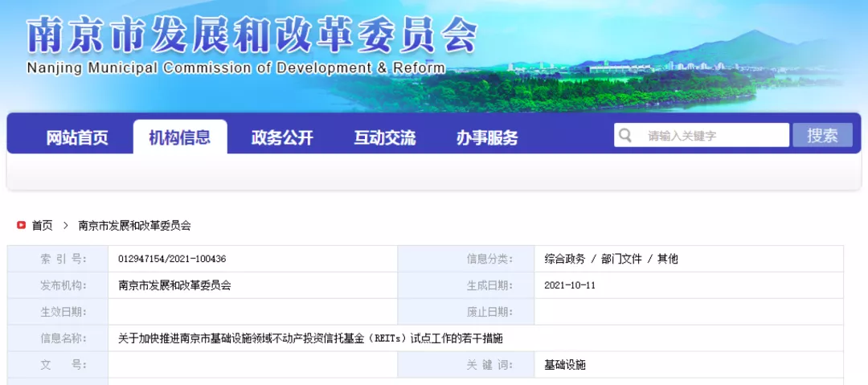This screenshot has width=868, height=385.
Task: Open the 网站首页 tab
Action: click(77, 137)
